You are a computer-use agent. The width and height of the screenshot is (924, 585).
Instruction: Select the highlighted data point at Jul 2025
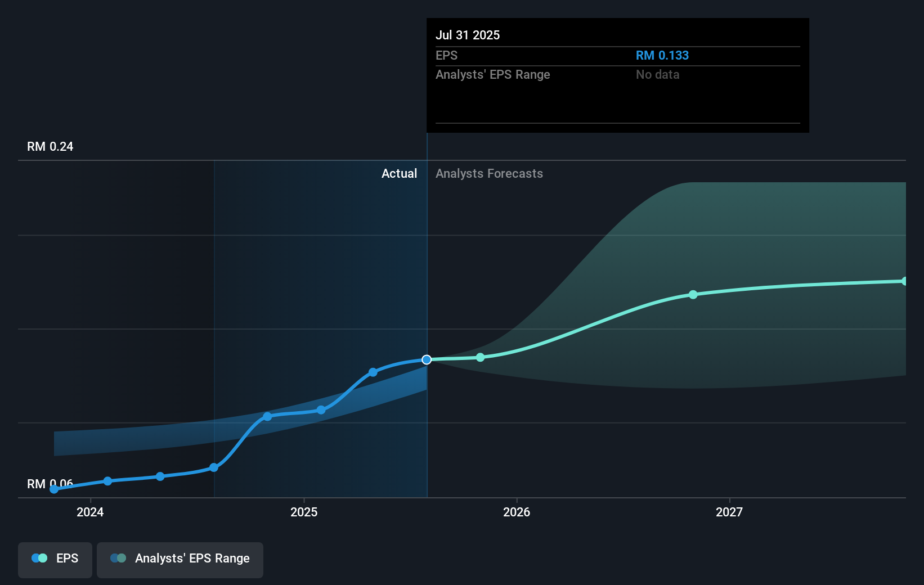(x=426, y=359)
